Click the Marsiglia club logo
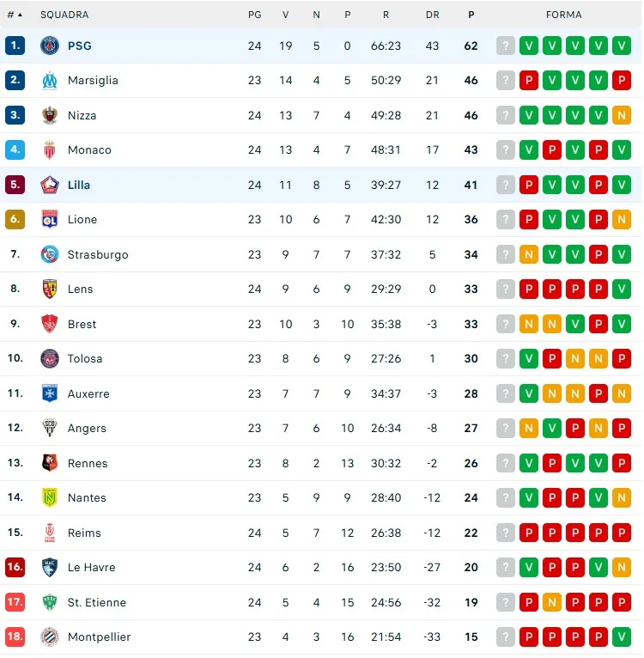 [50, 81]
